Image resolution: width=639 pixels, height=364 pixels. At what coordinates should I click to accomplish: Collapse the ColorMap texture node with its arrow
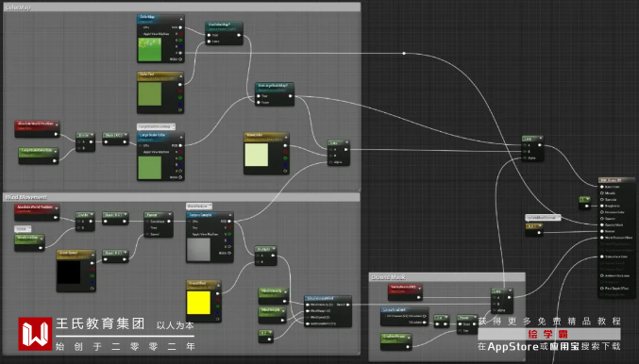[x=181, y=19]
